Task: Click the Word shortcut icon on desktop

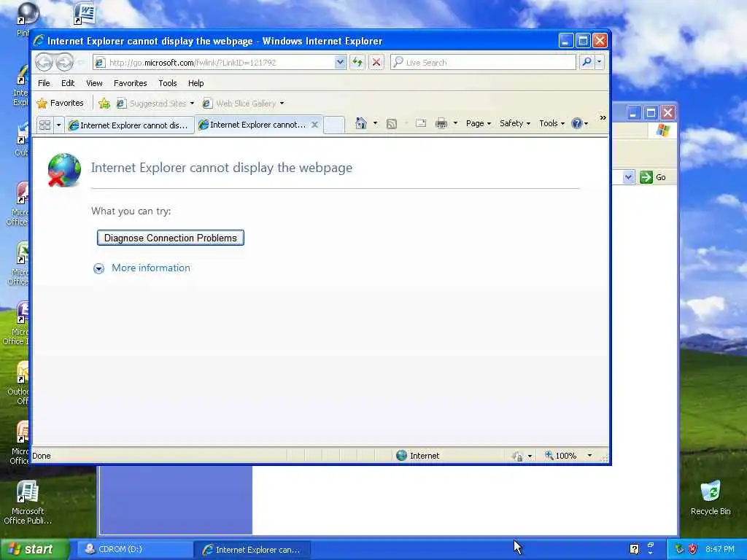Action: (x=85, y=13)
